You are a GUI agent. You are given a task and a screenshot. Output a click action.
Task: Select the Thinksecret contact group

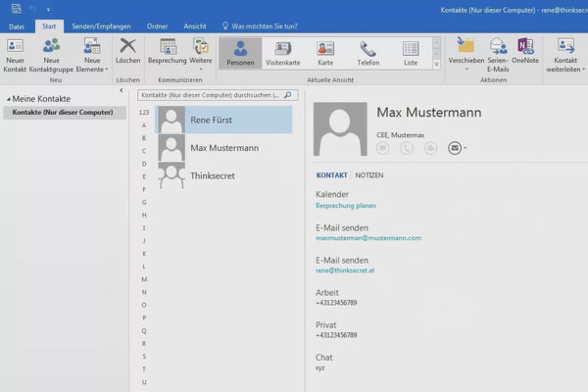coord(223,175)
